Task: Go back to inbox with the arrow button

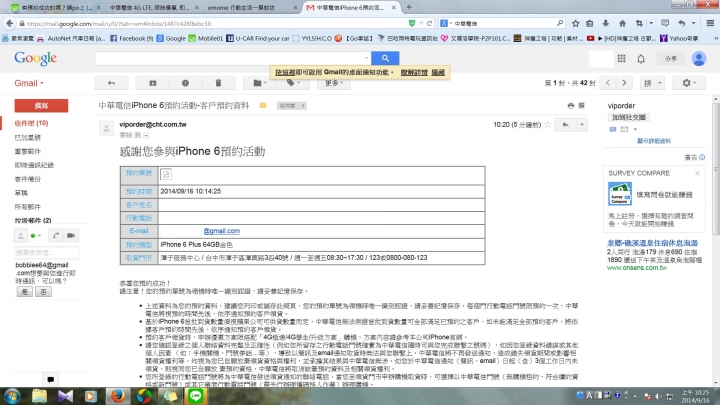Action: pos(111,83)
